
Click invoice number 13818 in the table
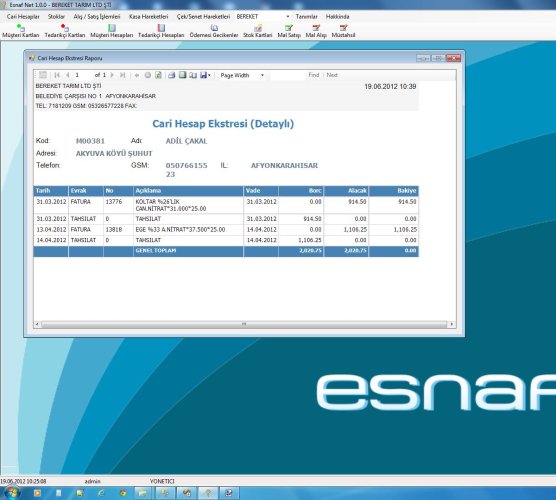pos(113,230)
